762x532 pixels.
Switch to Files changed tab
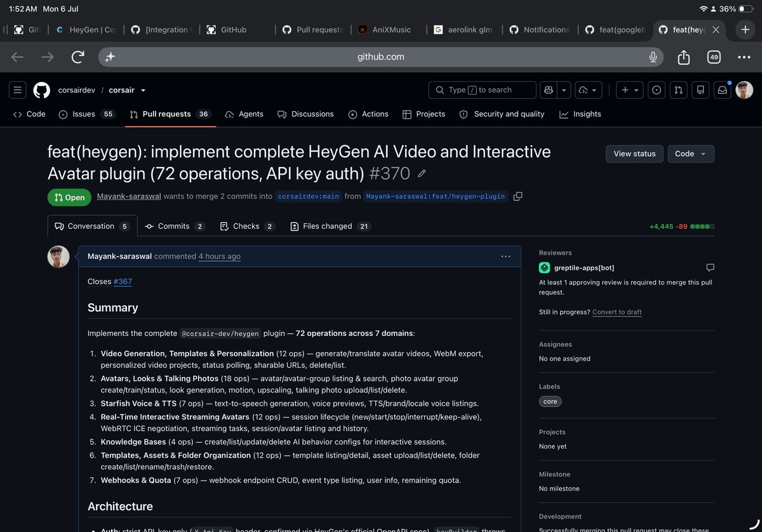[x=330, y=227]
